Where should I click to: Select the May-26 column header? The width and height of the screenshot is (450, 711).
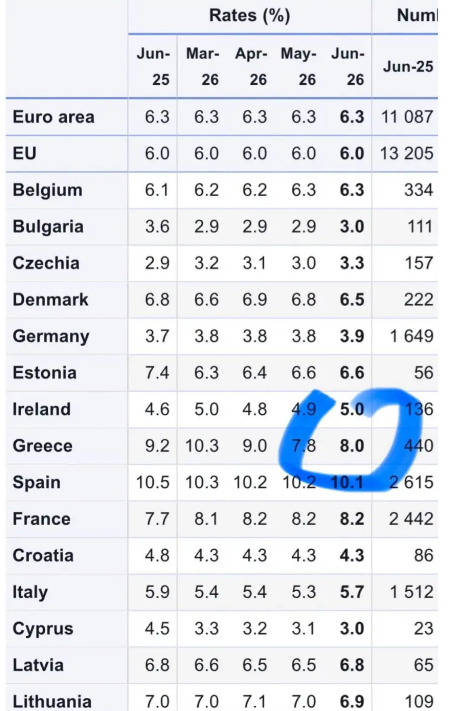pos(298,67)
